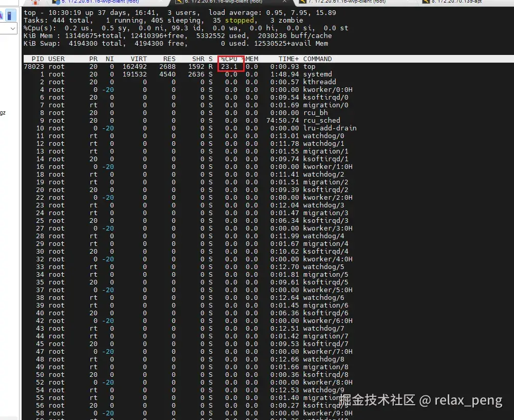Image resolution: width=514 pixels, height=420 pixels.
Task: Click the ksoftirqd/1 process name
Action: (325, 159)
